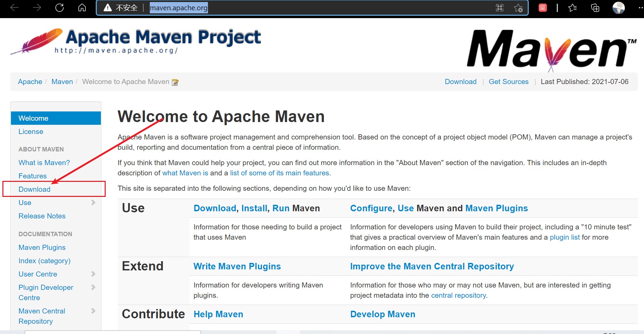This screenshot has width=644, height=334.
Task: Click the 'Welcome to Apache Maven' page heading
Action: 221,117
